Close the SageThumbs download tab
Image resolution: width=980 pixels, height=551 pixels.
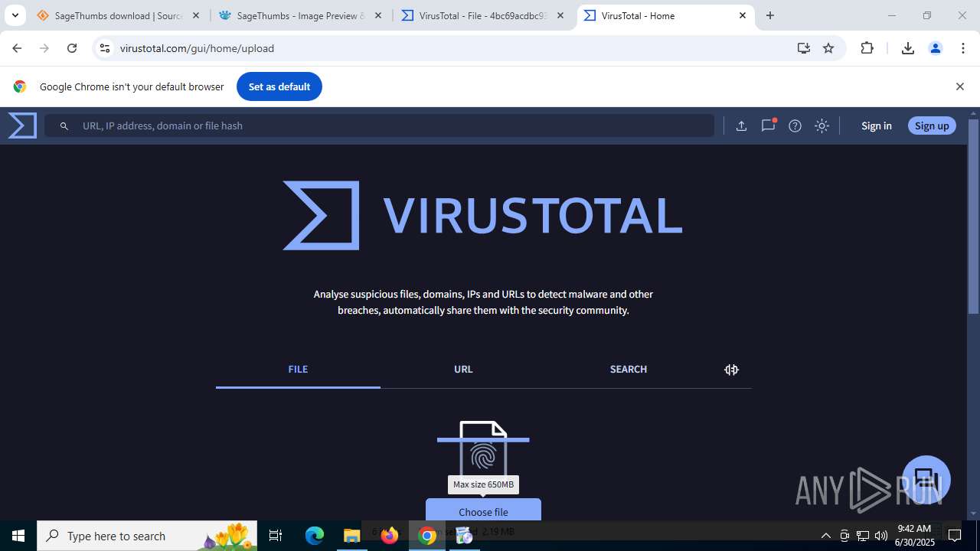click(x=195, y=15)
